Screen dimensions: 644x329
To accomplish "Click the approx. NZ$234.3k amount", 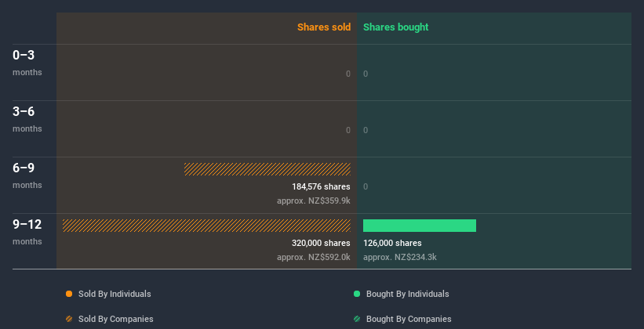I will (399, 257).
